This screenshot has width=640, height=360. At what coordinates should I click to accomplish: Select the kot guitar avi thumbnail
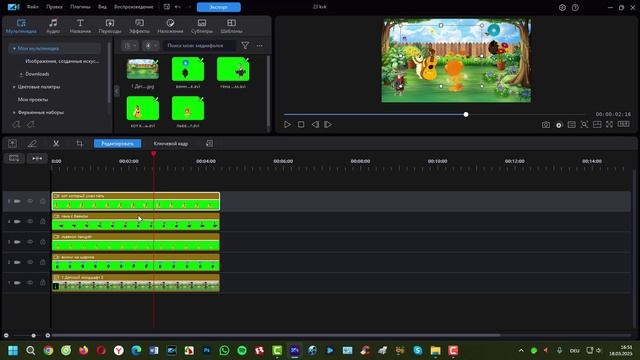click(143, 108)
